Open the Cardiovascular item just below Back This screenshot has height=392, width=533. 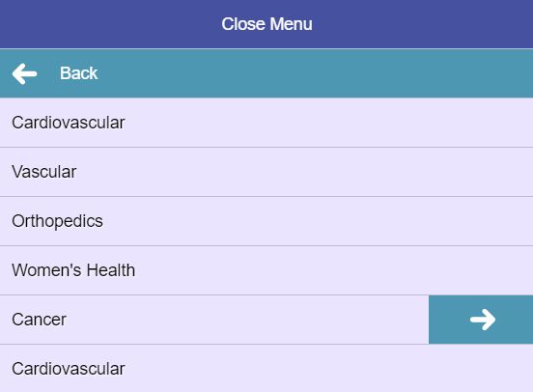point(266,123)
